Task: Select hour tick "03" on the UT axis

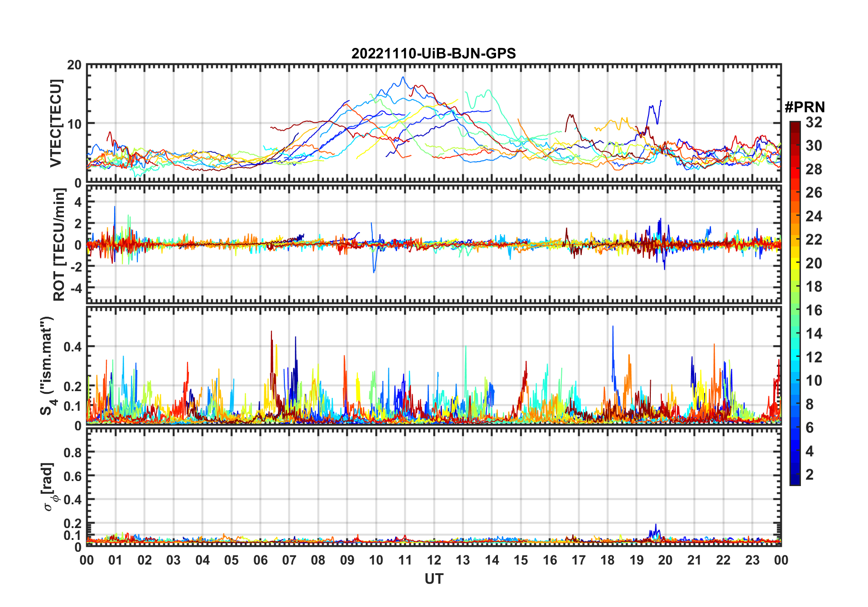Action: coord(173,560)
